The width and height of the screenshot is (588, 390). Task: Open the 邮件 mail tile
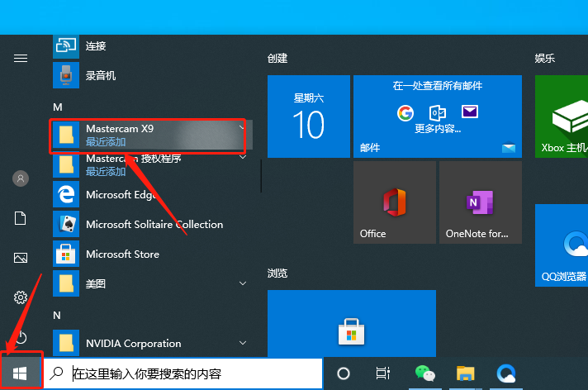[438, 117]
